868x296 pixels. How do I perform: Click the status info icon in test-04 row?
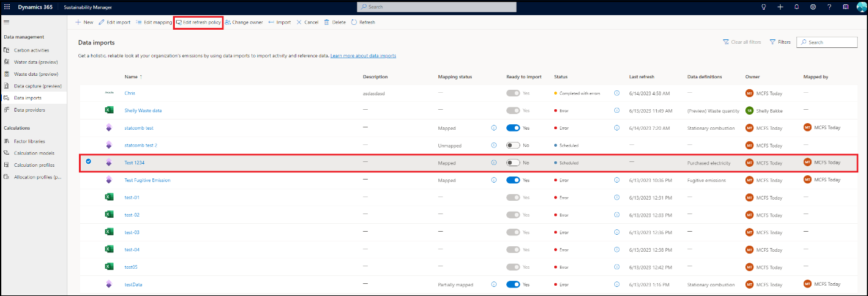pos(617,250)
